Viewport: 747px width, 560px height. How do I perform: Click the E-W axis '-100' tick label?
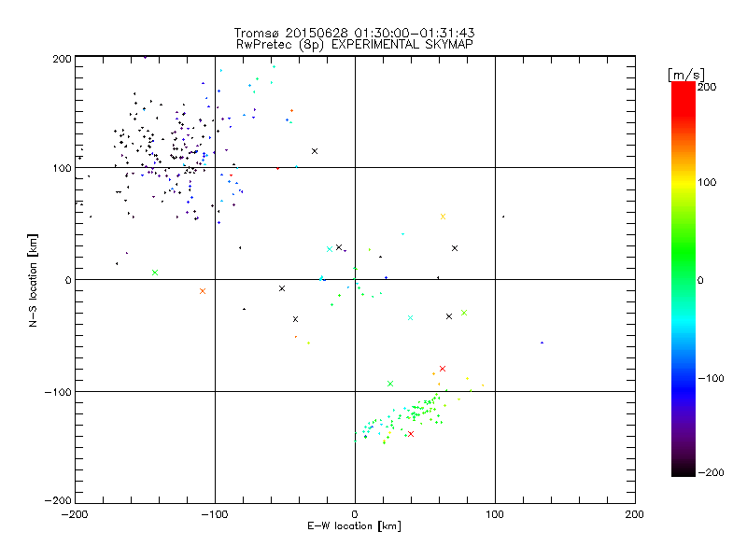pyautogui.click(x=215, y=514)
